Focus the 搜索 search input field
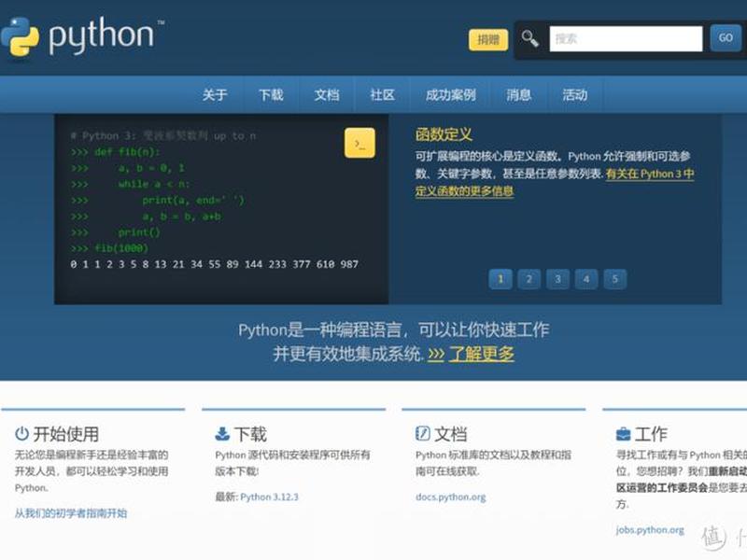 [x=626, y=38]
